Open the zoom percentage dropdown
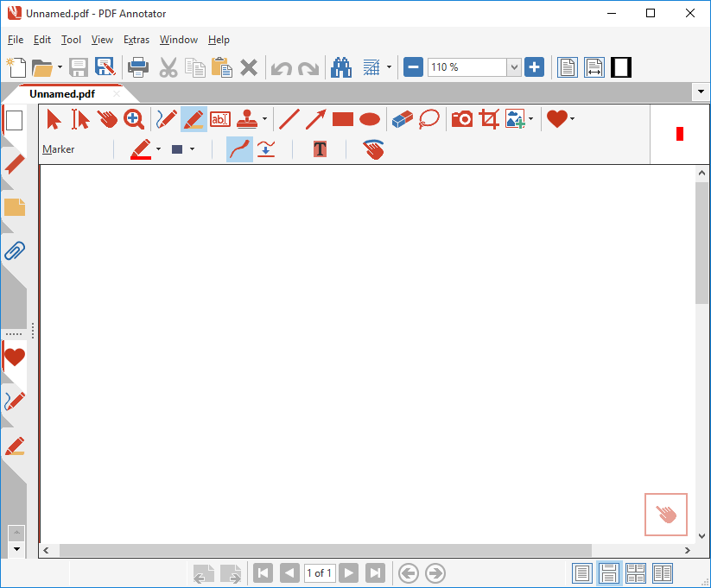 (x=514, y=67)
